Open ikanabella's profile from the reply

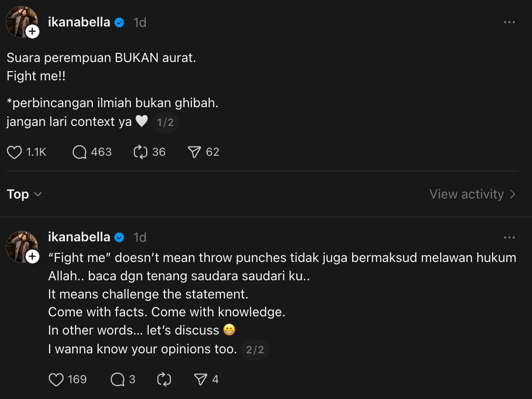(78, 237)
